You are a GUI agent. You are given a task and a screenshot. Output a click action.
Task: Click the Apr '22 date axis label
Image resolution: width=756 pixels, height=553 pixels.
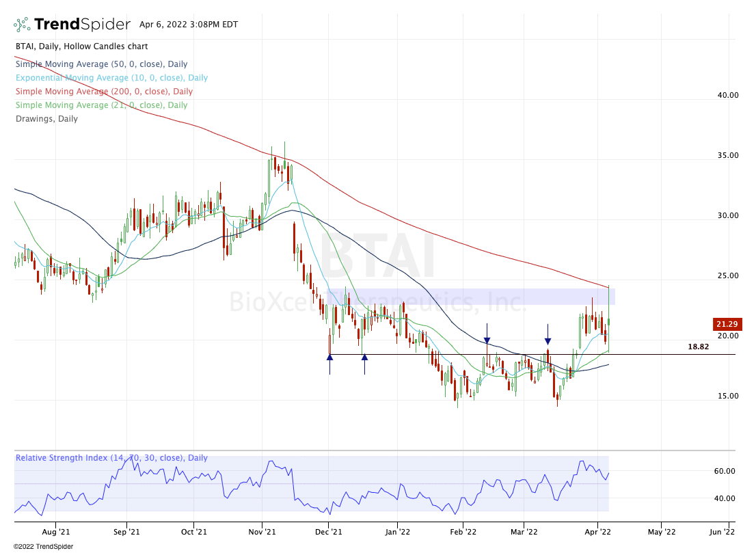coord(598,532)
